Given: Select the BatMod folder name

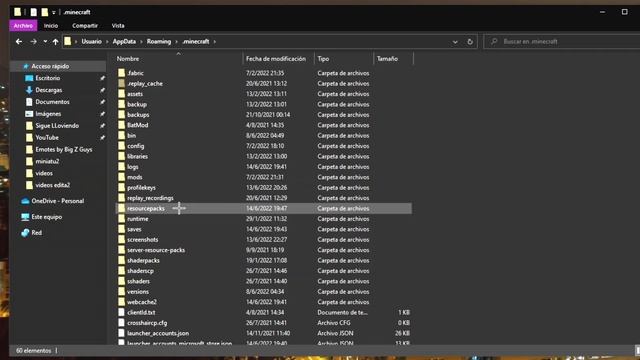Looking at the screenshot, I should pos(138,125).
